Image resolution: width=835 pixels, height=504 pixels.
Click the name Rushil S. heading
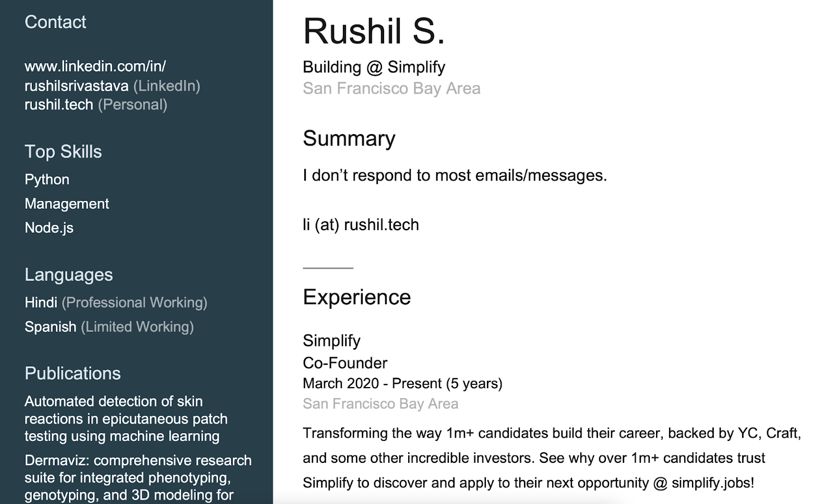pyautogui.click(x=374, y=31)
